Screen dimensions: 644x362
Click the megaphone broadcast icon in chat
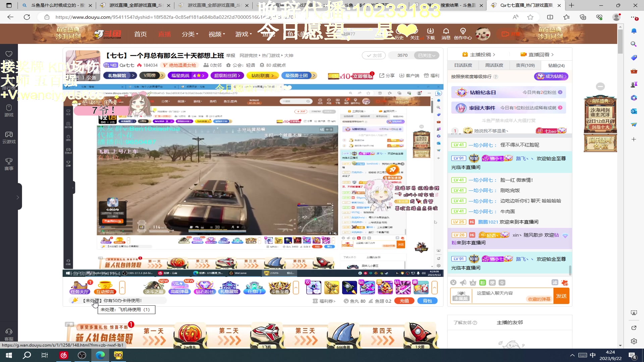coord(463,283)
